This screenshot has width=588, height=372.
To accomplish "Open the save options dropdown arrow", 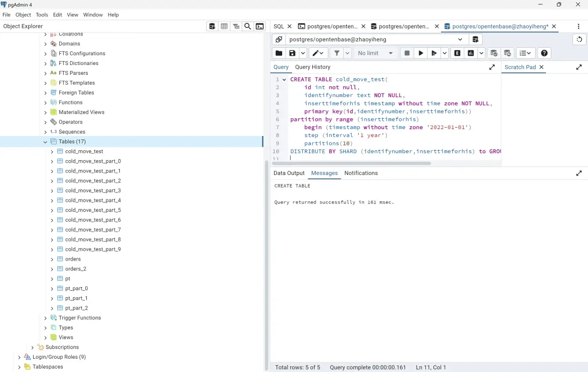I will tap(302, 53).
